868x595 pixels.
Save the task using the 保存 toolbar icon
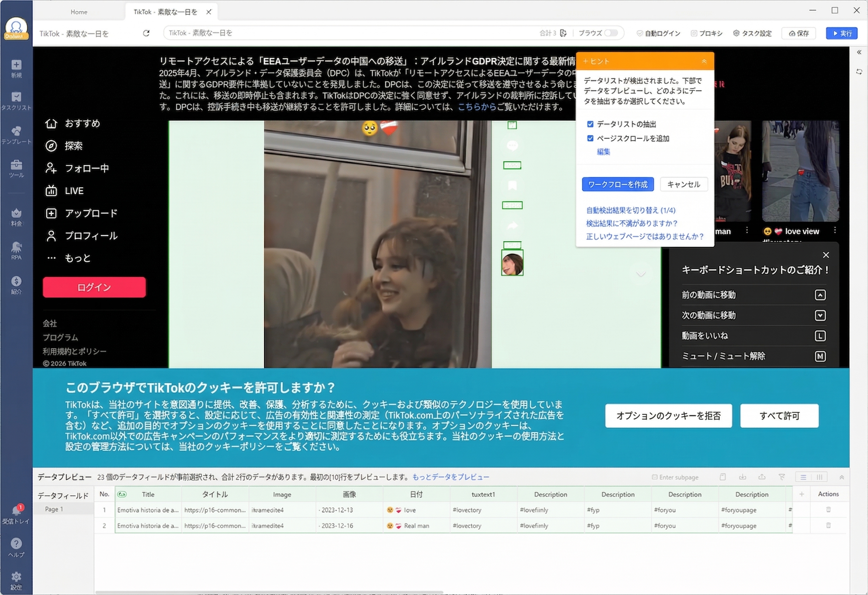click(x=798, y=33)
